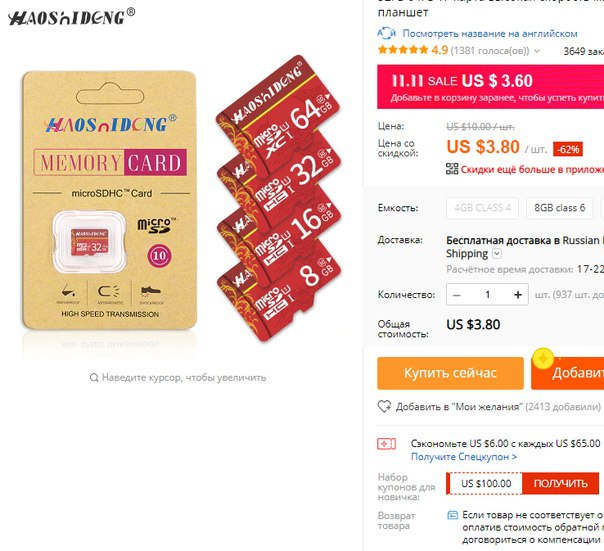This screenshot has height=551, width=604.
Task: Expand the votes rating breakdown chevron
Action: pos(537,51)
